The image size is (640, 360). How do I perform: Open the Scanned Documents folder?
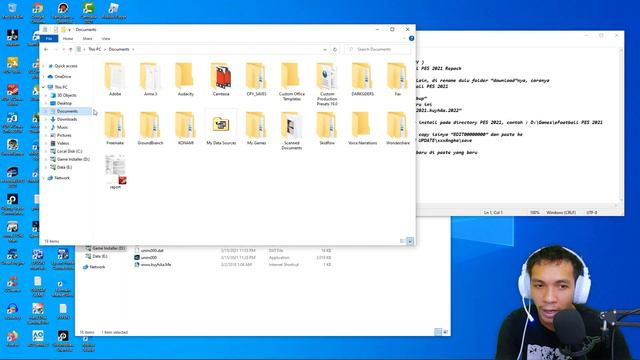pyautogui.click(x=291, y=131)
